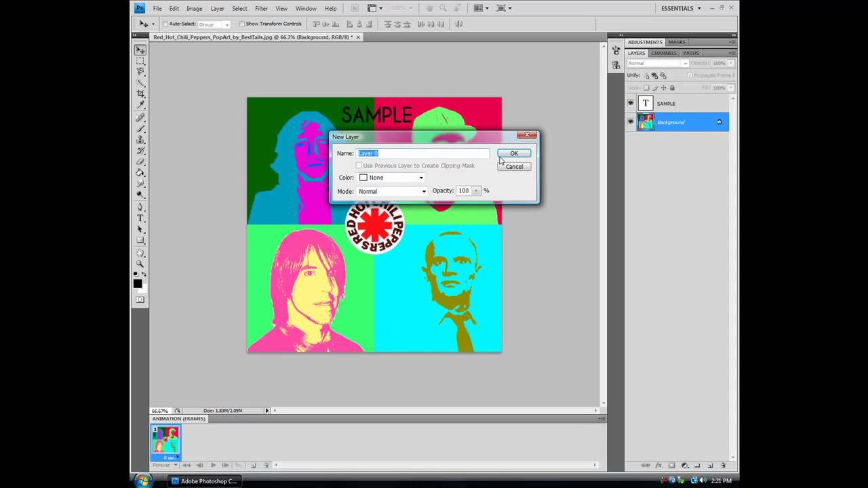Viewport: 868px width, 488px height.
Task: Click the Add layer style fx icon
Action: [658, 466]
